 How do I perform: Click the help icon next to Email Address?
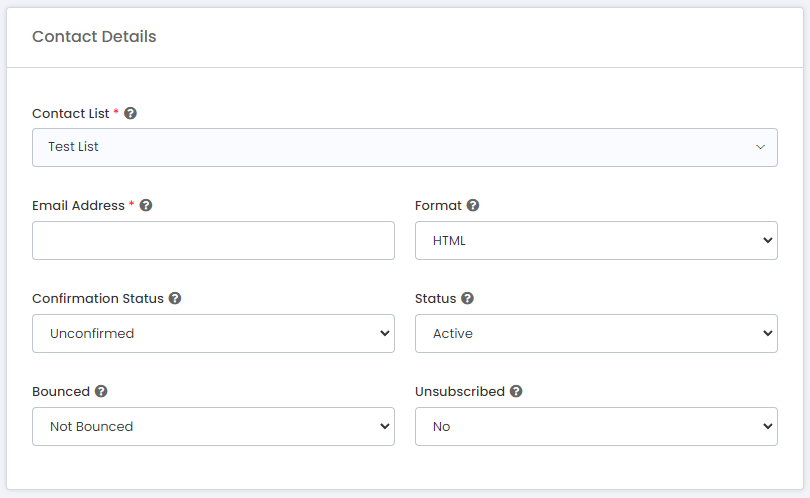(146, 205)
